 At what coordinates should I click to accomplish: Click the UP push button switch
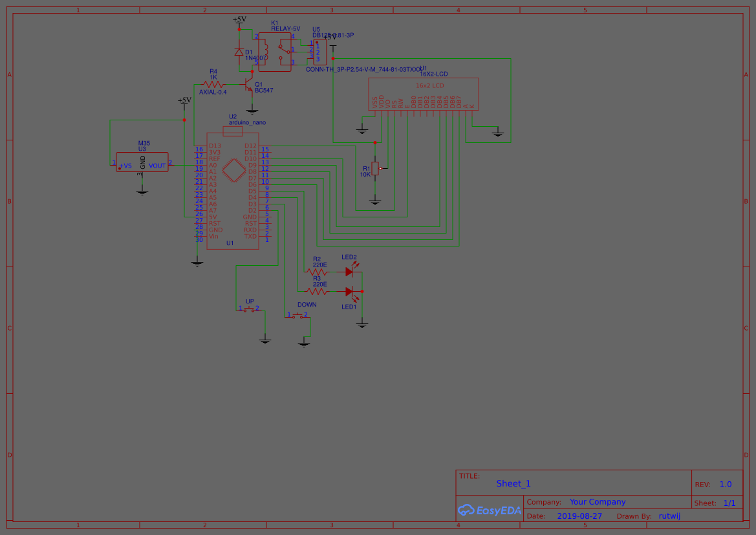(x=249, y=309)
